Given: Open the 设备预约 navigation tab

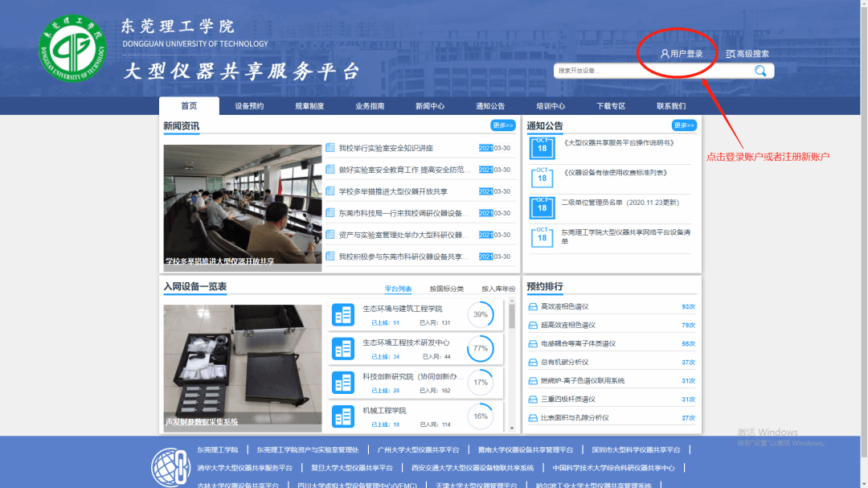Looking at the screenshot, I should point(249,106).
